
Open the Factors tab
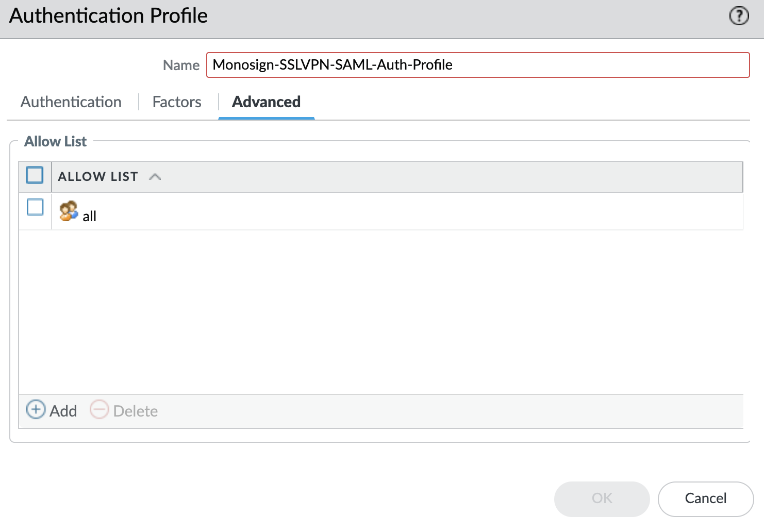pyautogui.click(x=177, y=102)
